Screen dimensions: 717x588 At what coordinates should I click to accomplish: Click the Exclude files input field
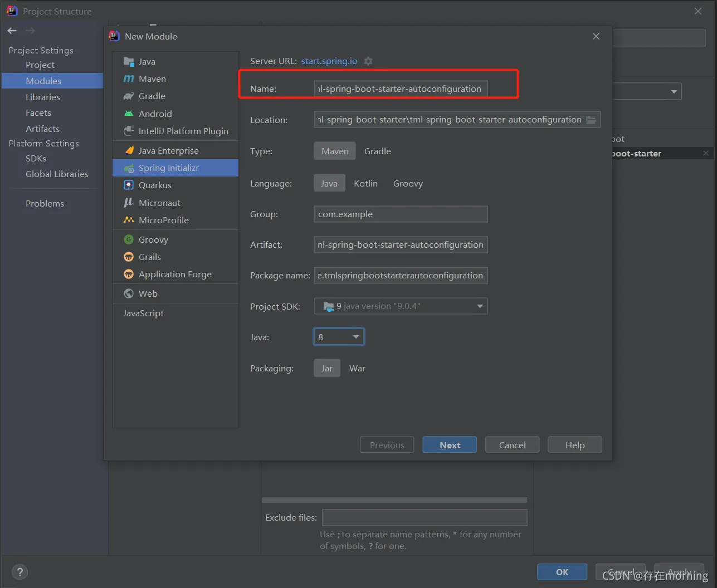click(x=425, y=517)
